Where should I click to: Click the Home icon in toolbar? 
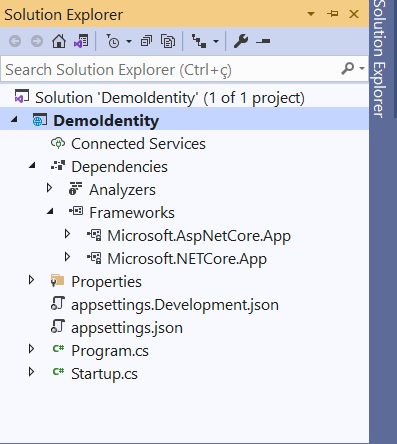59,41
